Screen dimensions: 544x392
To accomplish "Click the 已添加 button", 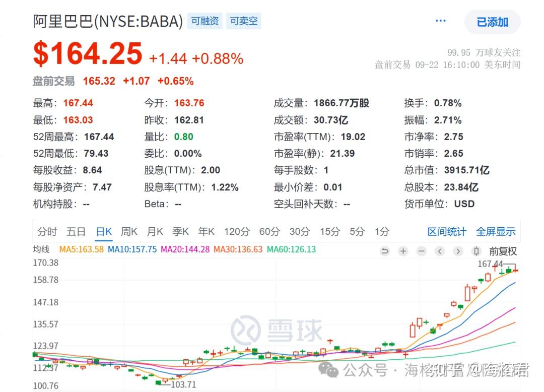I will point(492,22).
